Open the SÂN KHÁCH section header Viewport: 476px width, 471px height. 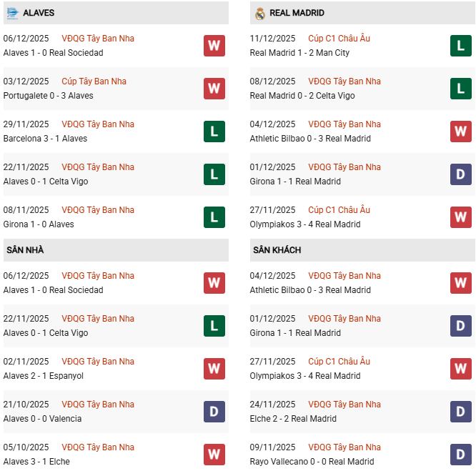[277, 250]
